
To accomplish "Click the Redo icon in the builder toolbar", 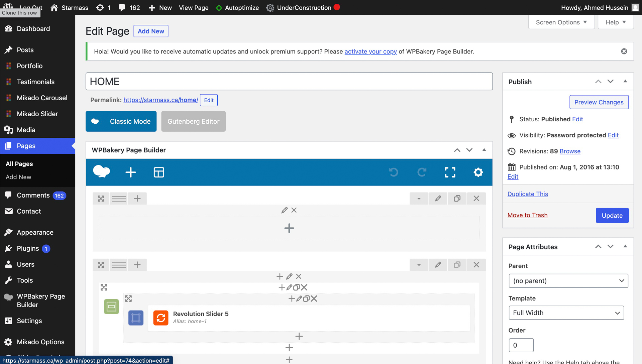I will point(422,172).
